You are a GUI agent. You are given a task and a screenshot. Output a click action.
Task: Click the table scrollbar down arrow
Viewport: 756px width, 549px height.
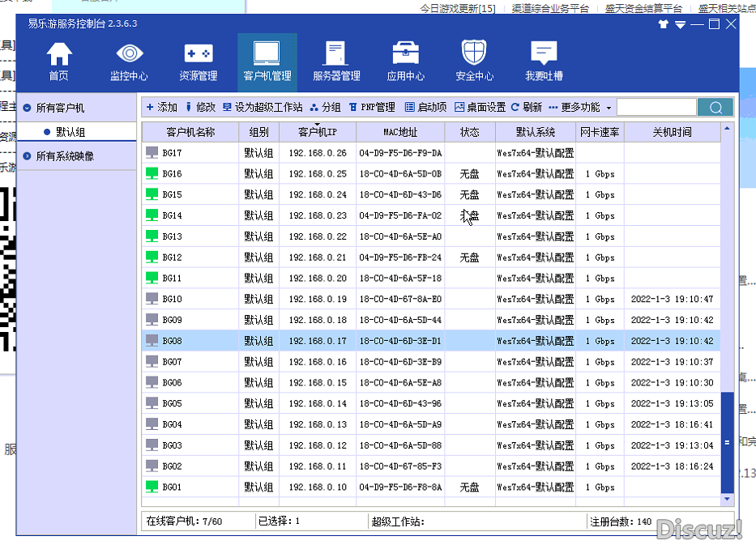[x=727, y=499]
